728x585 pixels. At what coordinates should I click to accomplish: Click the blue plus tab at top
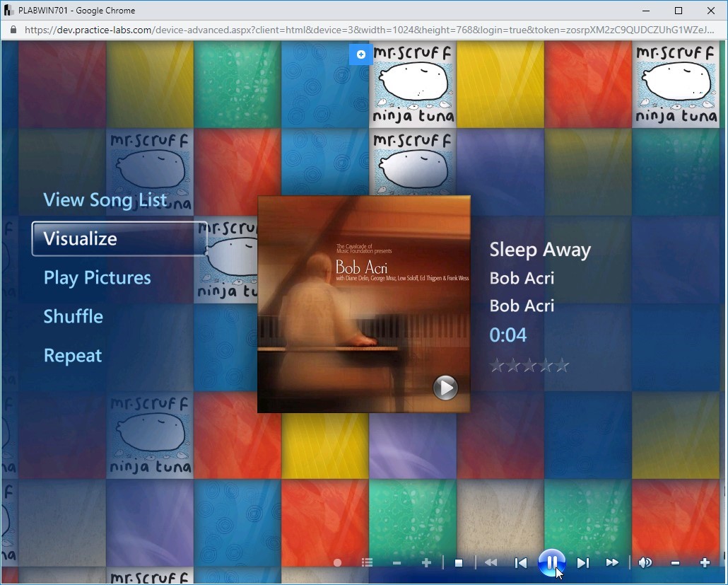pos(360,54)
